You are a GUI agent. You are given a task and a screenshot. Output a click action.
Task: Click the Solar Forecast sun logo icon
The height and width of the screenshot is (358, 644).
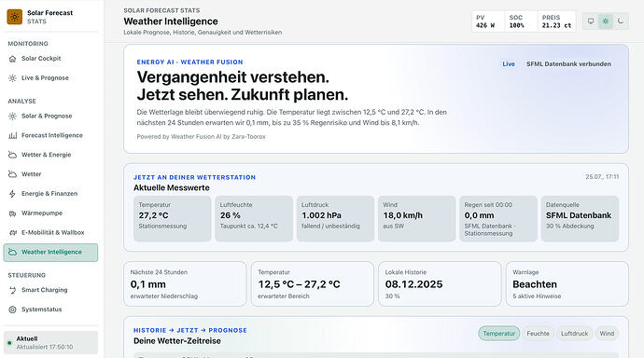coord(15,17)
